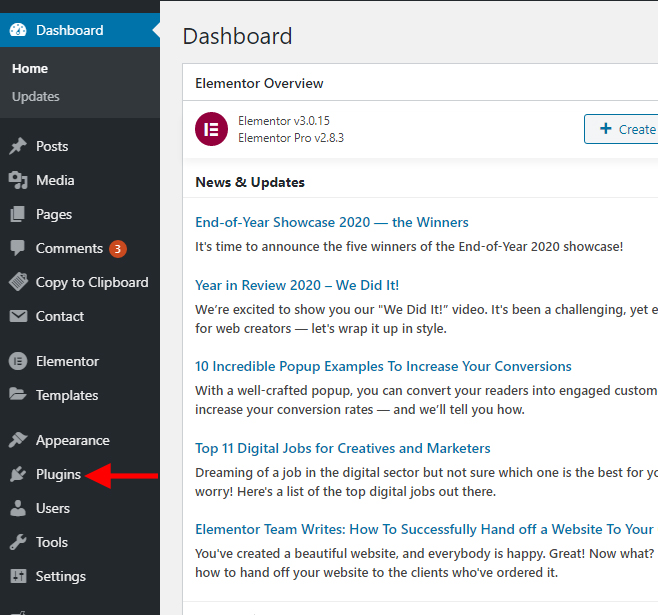Click the Contact envelope icon
This screenshot has height=615, width=658.
(x=18, y=316)
